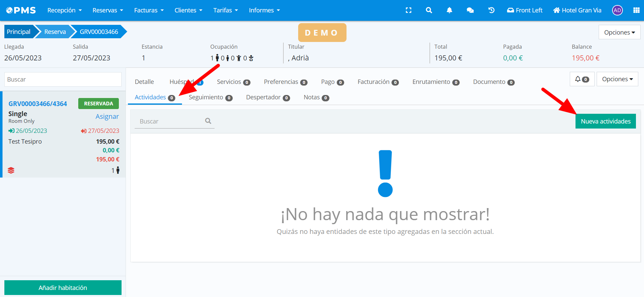
Task: Click the history clock icon
Action: point(491,10)
